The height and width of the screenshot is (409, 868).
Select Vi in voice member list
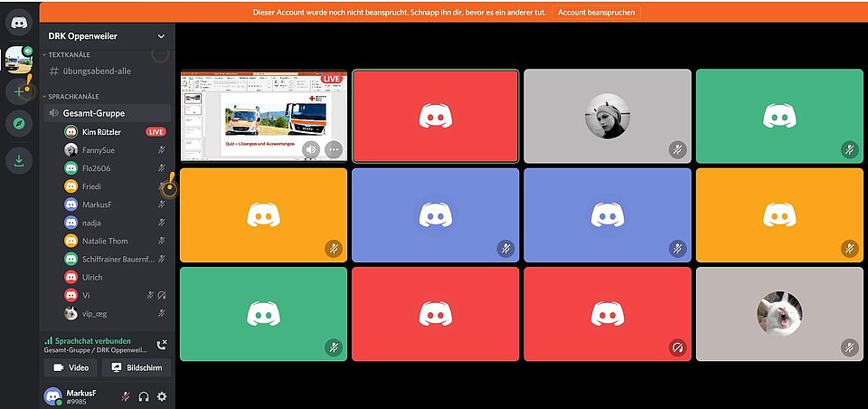click(86, 295)
